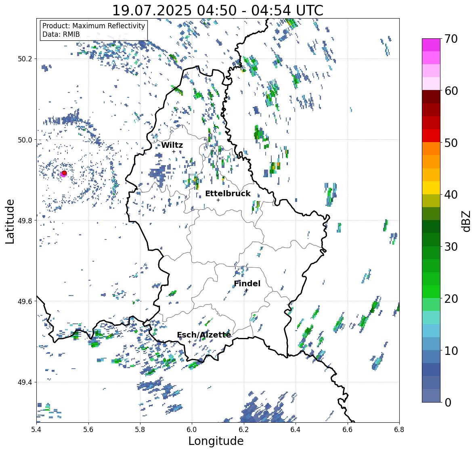Click the red dot radar marker
Viewport: 476px width, 451px height.
[64, 173]
